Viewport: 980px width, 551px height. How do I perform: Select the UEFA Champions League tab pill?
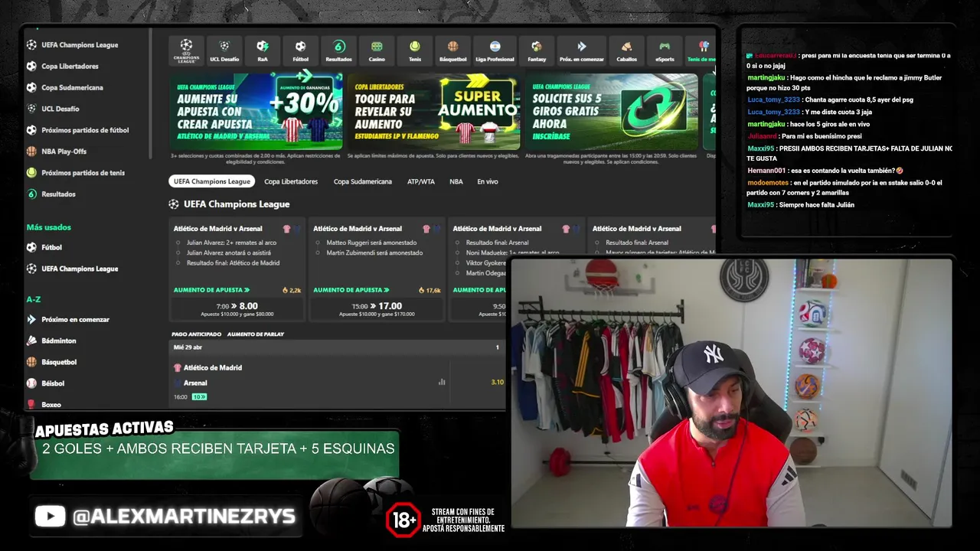coord(212,181)
